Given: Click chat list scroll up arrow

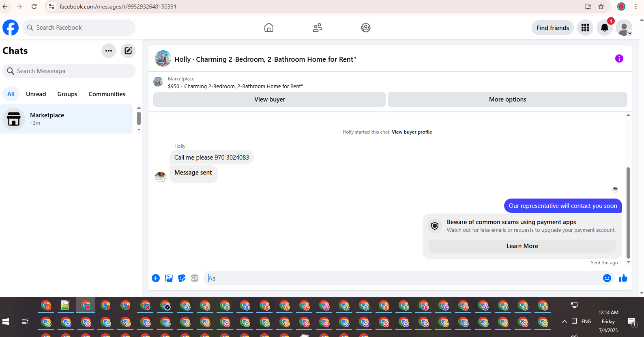Looking at the screenshot, I should pos(139,108).
